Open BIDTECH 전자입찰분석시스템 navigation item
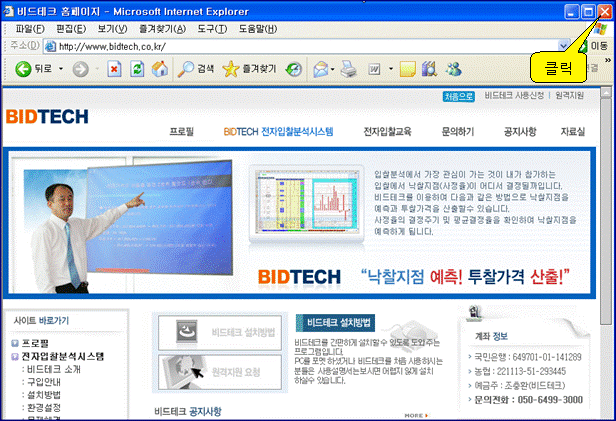Viewport: 616px width, 421px height. 278,132
